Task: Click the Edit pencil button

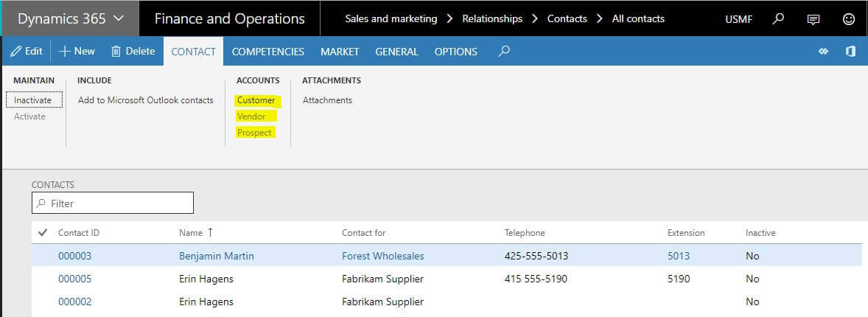Action: [27, 51]
